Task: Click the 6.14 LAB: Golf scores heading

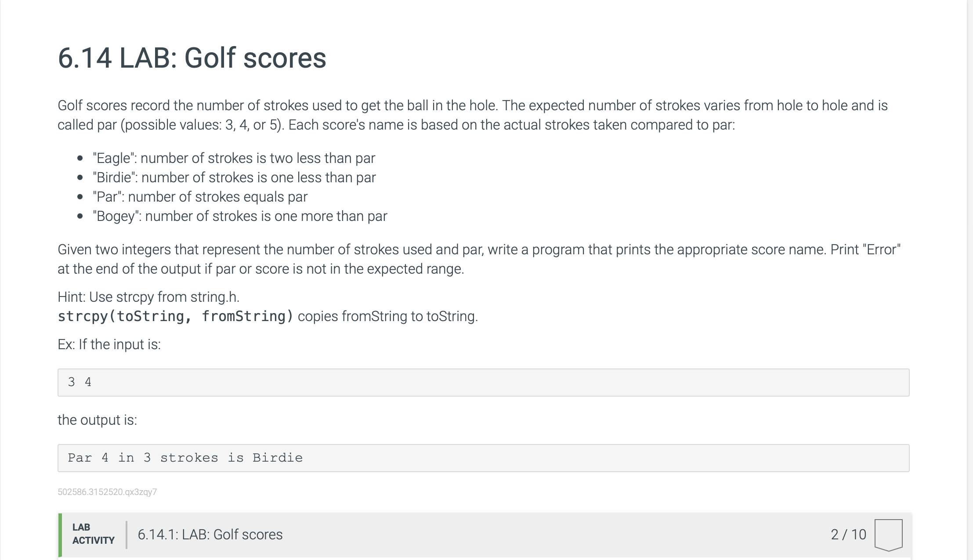Action: pyautogui.click(x=192, y=58)
